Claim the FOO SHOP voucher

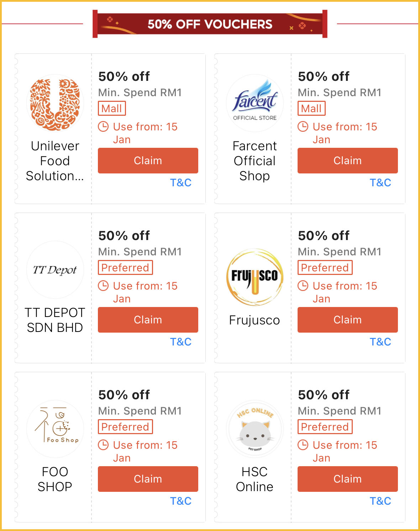point(148,479)
